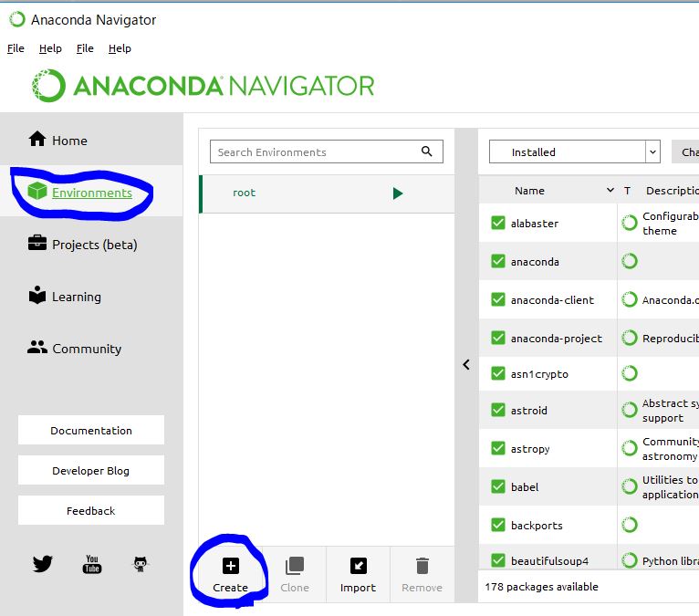Toggle the alabaster package checkbox
This screenshot has width=699, height=616.
[x=498, y=223]
